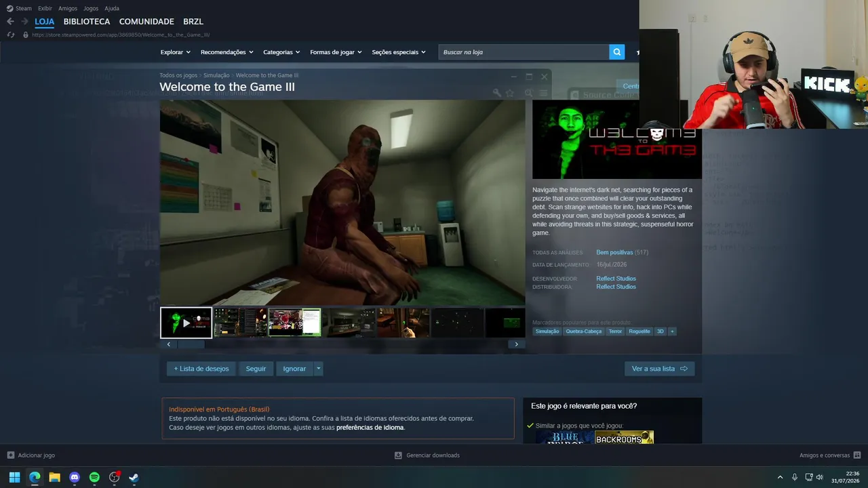This screenshot has width=868, height=488.
Task: Open Spotify from the taskbar
Action: coord(94,477)
